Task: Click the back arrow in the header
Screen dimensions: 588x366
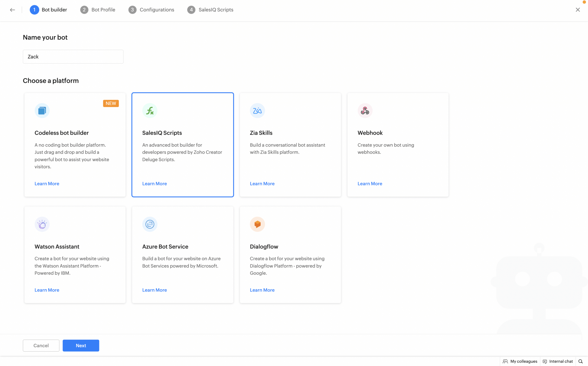Action: click(12, 10)
